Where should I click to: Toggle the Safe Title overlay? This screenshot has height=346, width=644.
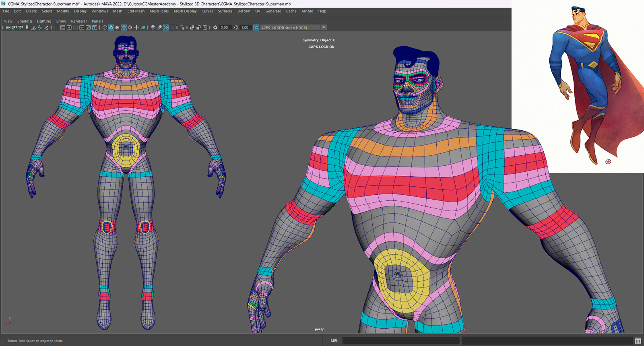click(x=95, y=27)
